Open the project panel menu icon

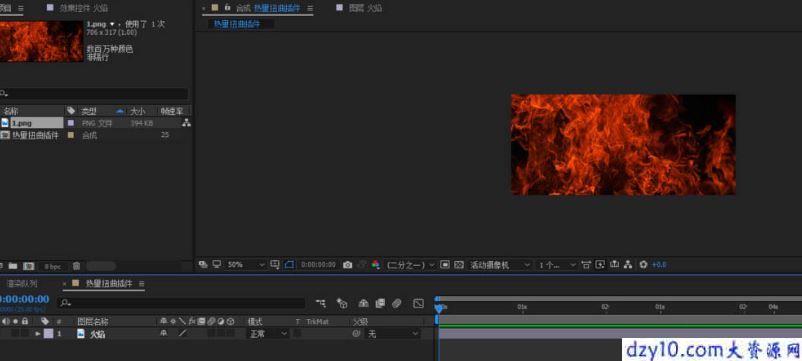[20, 8]
